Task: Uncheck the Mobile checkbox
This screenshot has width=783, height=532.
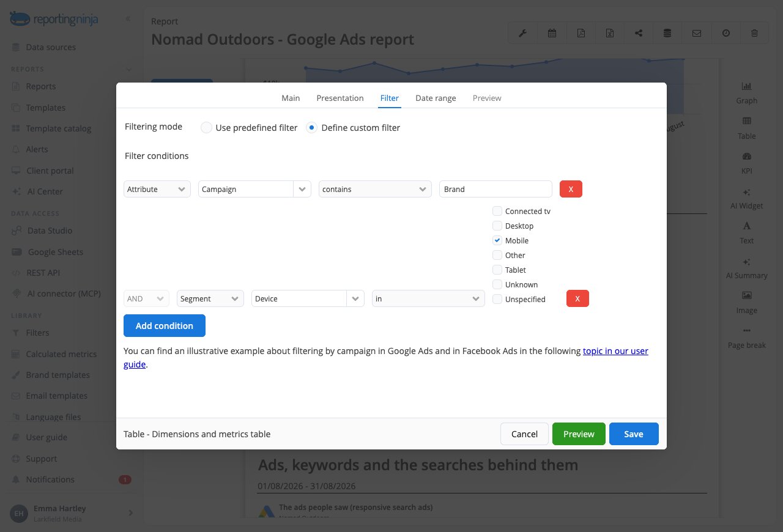Action: pyautogui.click(x=497, y=240)
